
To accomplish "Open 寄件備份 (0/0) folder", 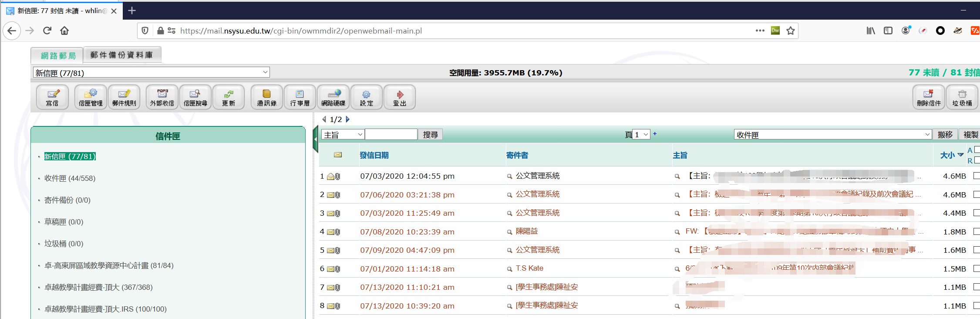I will (x=67, y=200).
